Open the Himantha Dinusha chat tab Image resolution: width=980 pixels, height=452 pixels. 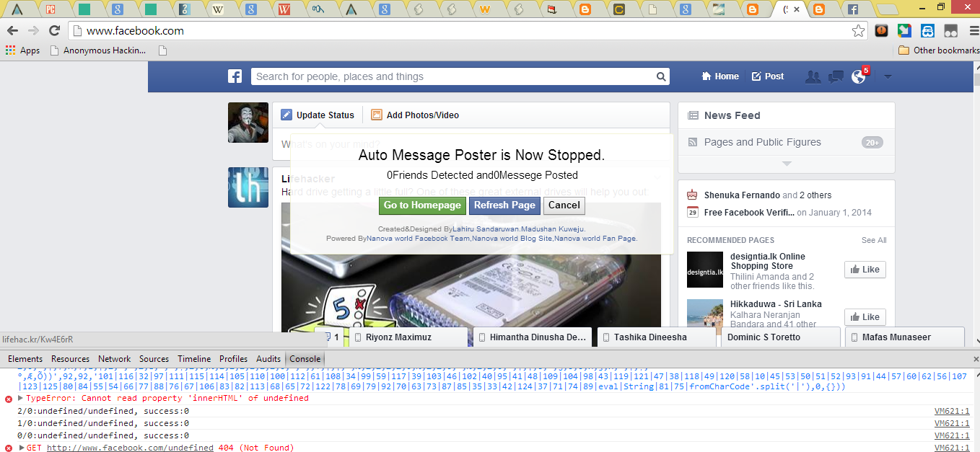click(534, 337)
